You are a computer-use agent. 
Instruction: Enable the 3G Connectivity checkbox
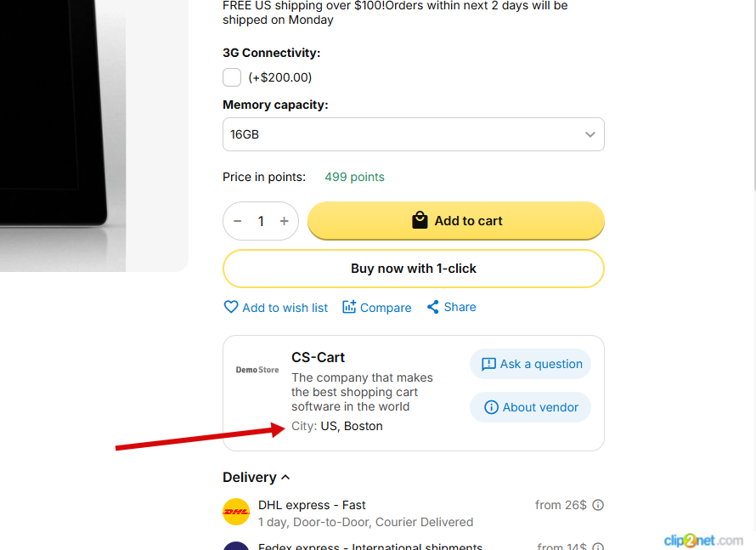coord(232,77)
